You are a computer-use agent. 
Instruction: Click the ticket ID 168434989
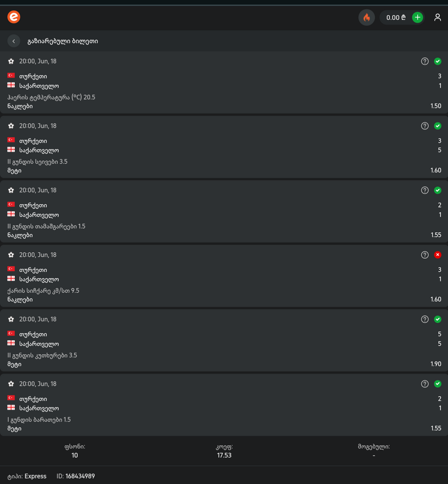pyautogui.click(x=80, y=476)
